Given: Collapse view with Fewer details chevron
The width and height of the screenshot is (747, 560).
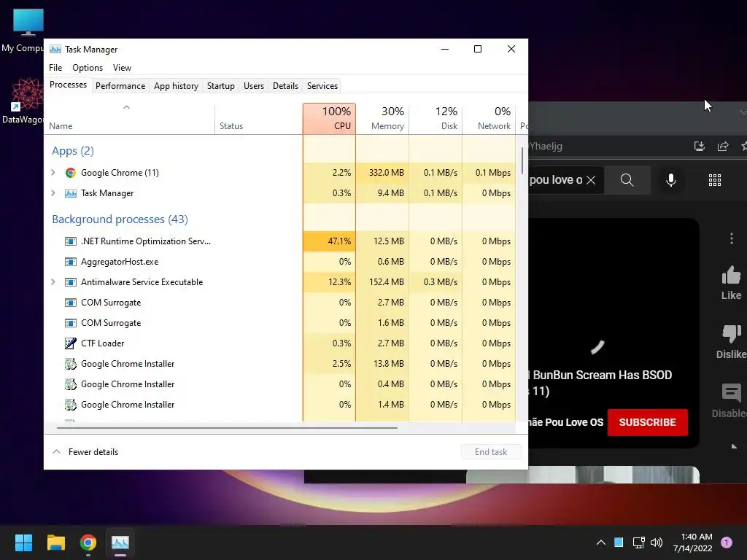Looking at the screenshot, I should click(56, 452).
